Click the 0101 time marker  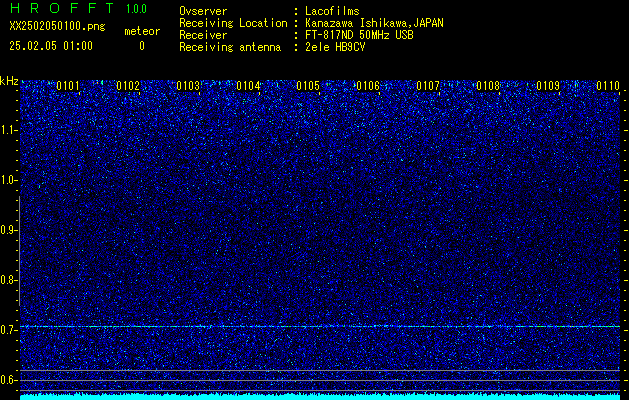68,86
